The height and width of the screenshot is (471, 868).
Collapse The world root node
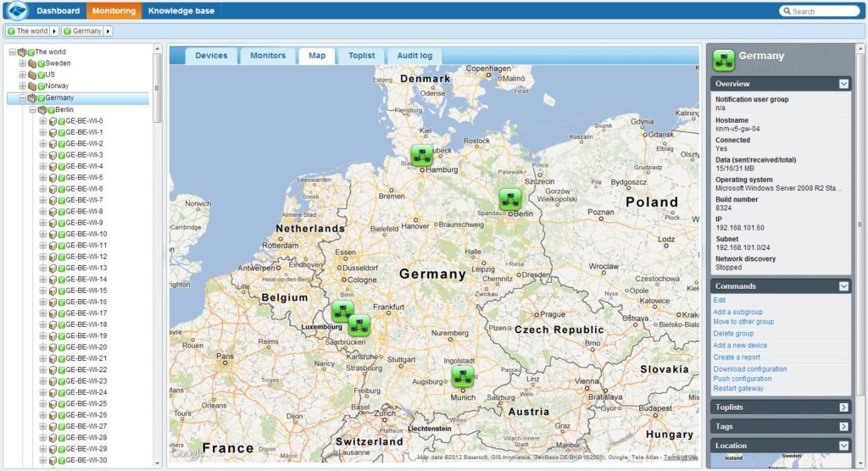click(12, 52)
